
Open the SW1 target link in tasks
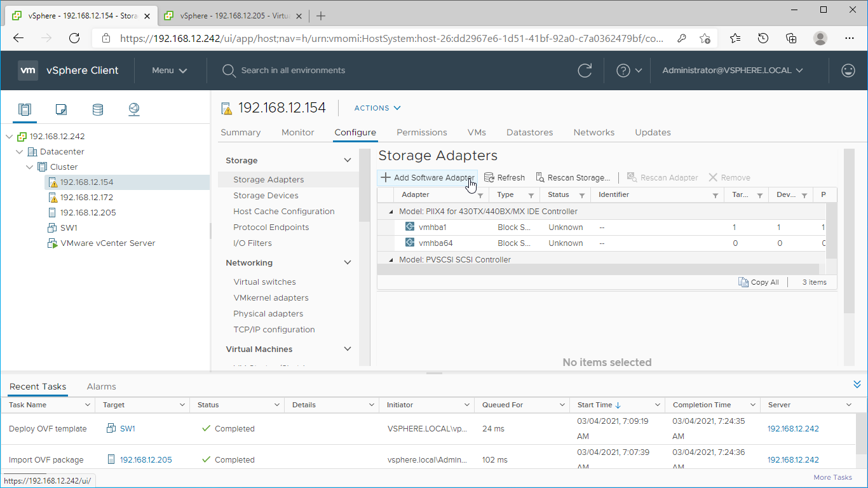click(x=128, y=429)
